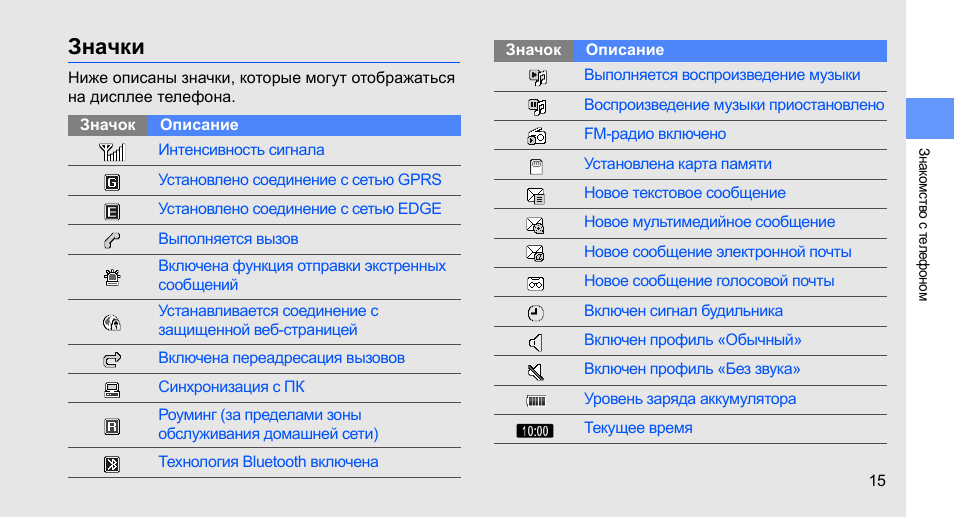Click the page number 15
Screen dimensions: 955x517
pyautogui.click(x=877, y=480)
